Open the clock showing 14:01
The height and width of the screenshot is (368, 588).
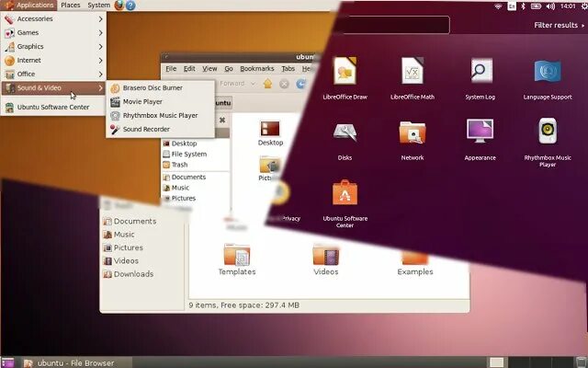(x=568, y=6)
